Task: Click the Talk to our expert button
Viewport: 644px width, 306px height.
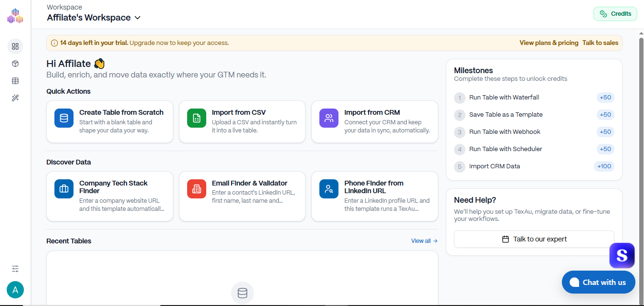Action: 534,239
